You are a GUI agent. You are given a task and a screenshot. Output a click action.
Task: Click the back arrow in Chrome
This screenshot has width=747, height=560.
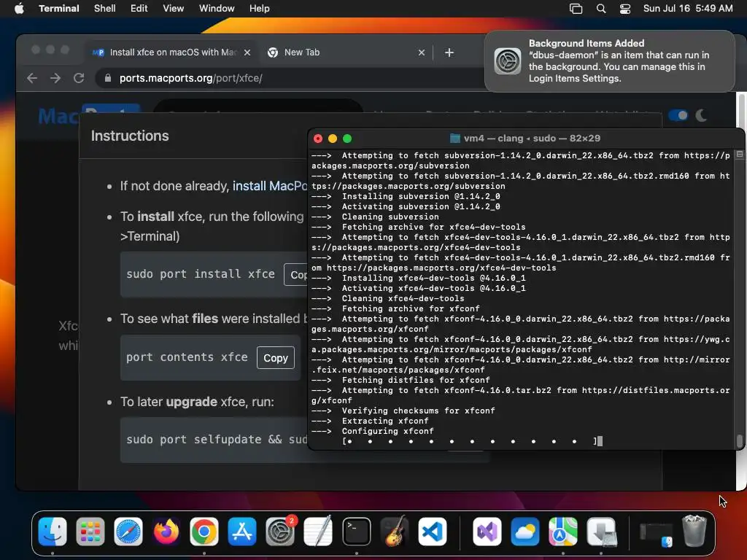pos(32,78)
